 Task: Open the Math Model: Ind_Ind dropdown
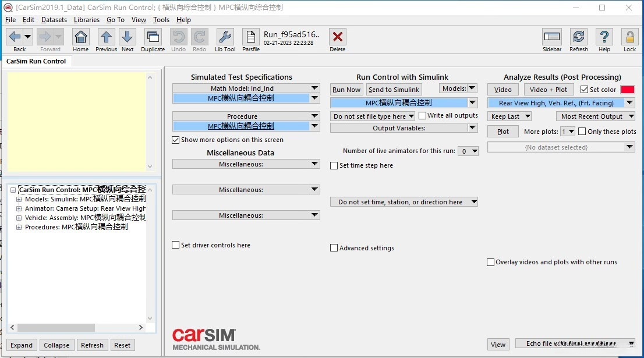click(314, 88)
